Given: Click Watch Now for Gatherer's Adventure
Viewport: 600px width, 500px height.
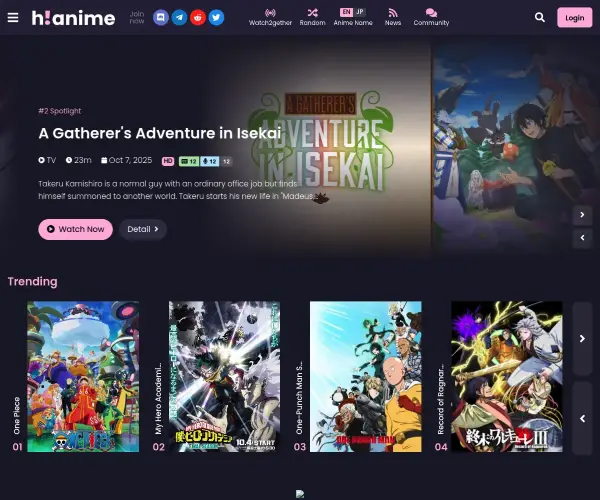Looking at the screenshot, I should tap(75, 229).
